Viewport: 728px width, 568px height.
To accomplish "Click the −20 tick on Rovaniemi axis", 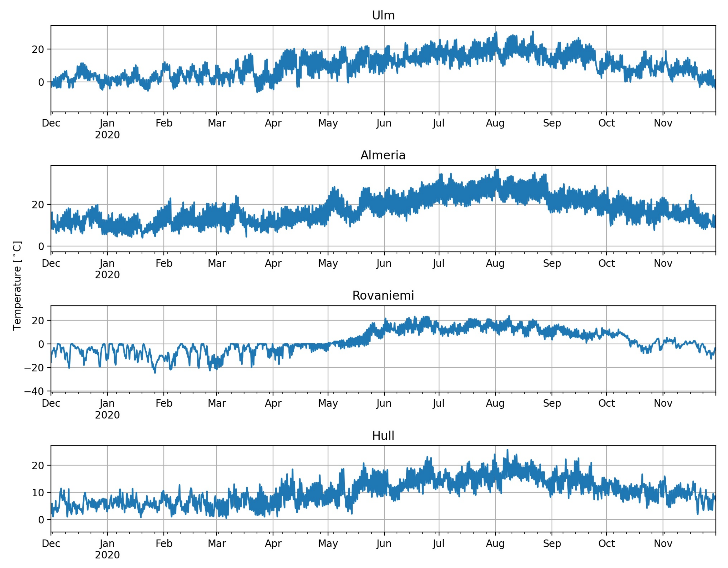I will (x=34, y=368).
